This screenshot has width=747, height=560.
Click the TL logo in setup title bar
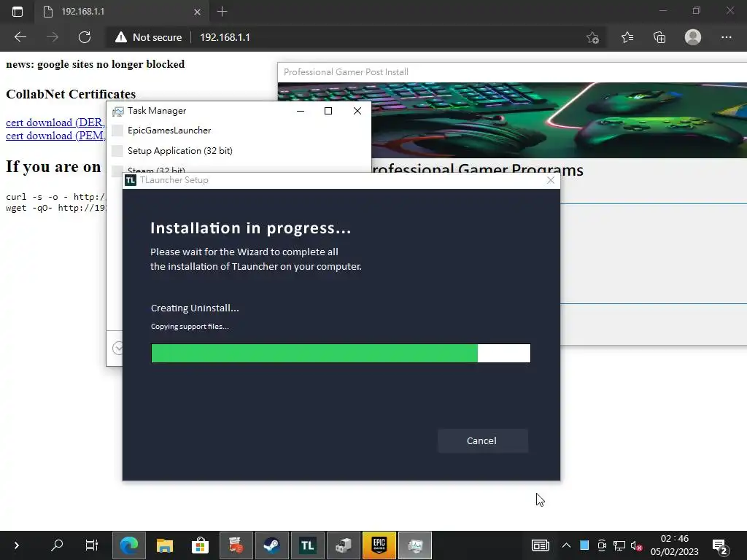[131, 180]
